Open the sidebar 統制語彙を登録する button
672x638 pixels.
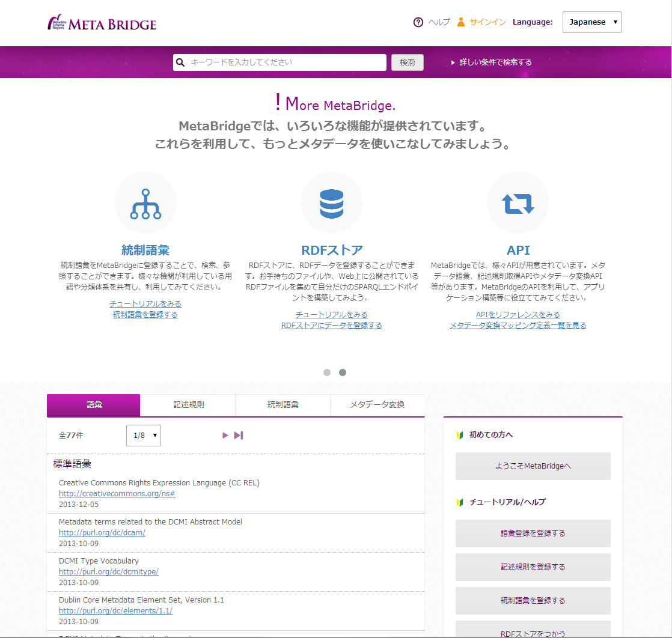[533, 601]
